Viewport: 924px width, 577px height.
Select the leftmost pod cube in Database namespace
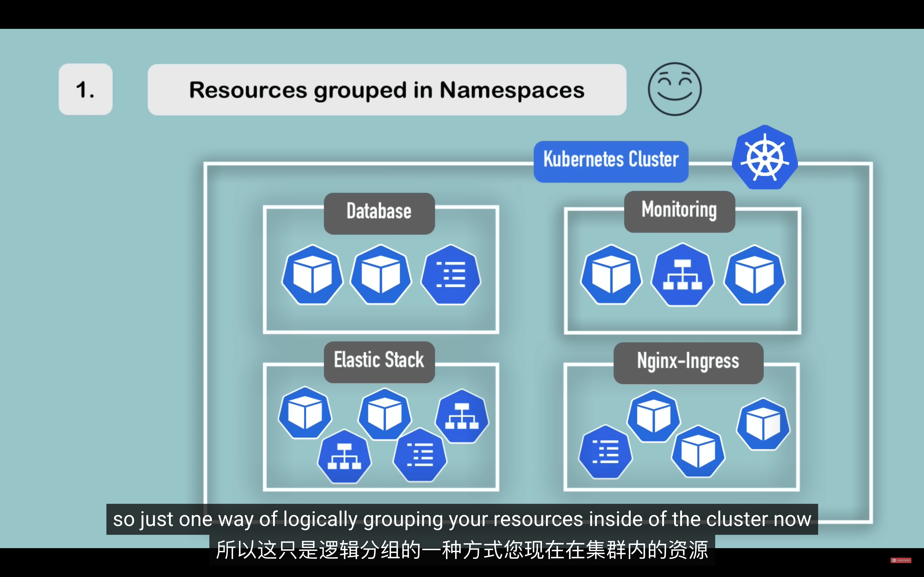point(312,275)
